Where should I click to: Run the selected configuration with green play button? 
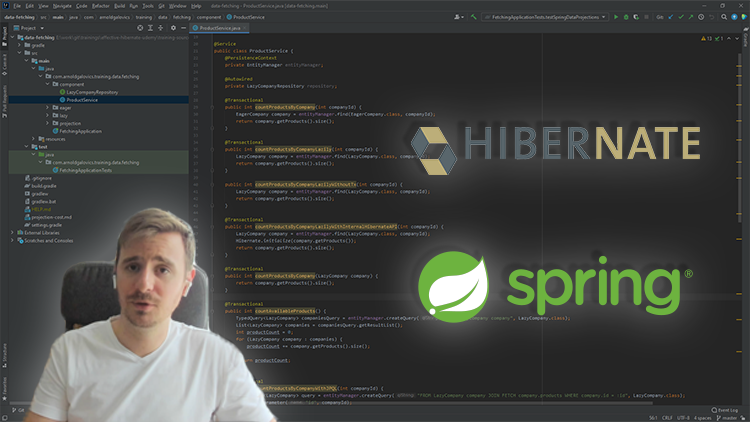[x=616, y=17]
